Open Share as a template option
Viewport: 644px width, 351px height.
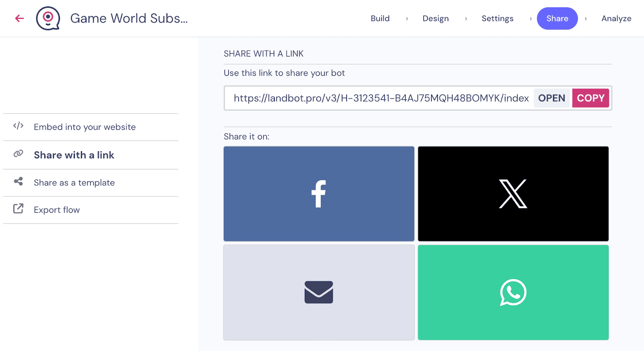[91, 183]
